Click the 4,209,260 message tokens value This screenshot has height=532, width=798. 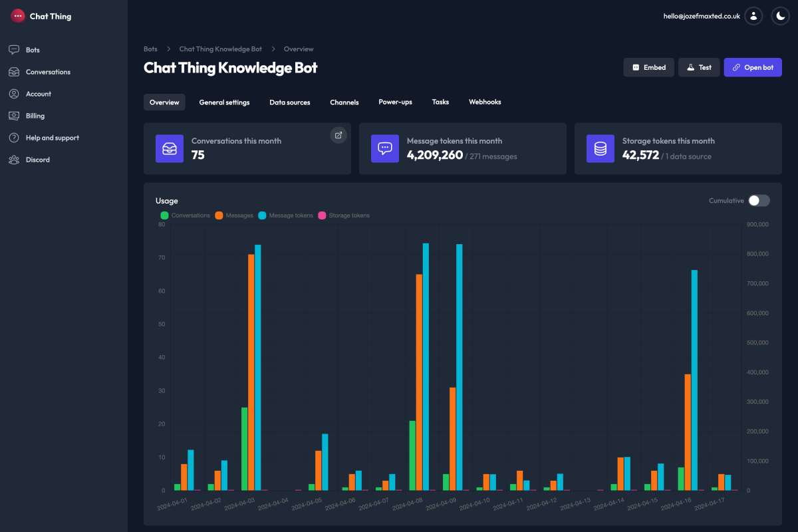435,155
